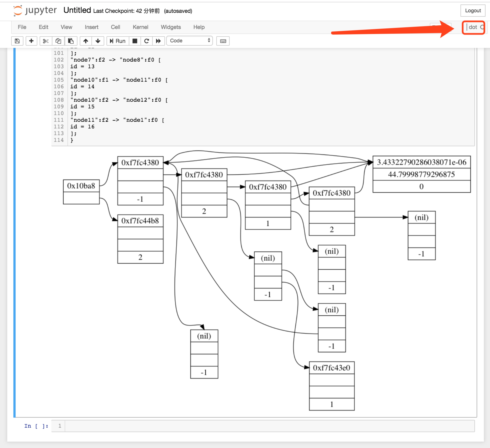
Task: Restart kernel and run all cells
Action: pos(158,41)
